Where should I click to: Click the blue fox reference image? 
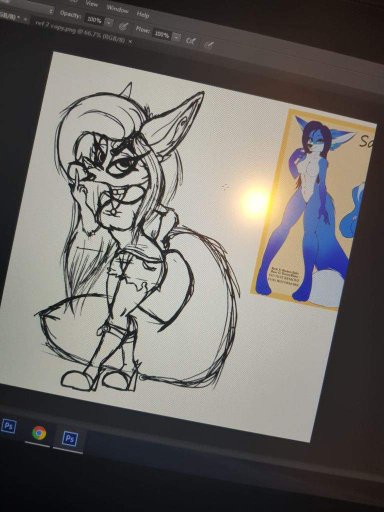pyautogui.click(x=313, y=209)
